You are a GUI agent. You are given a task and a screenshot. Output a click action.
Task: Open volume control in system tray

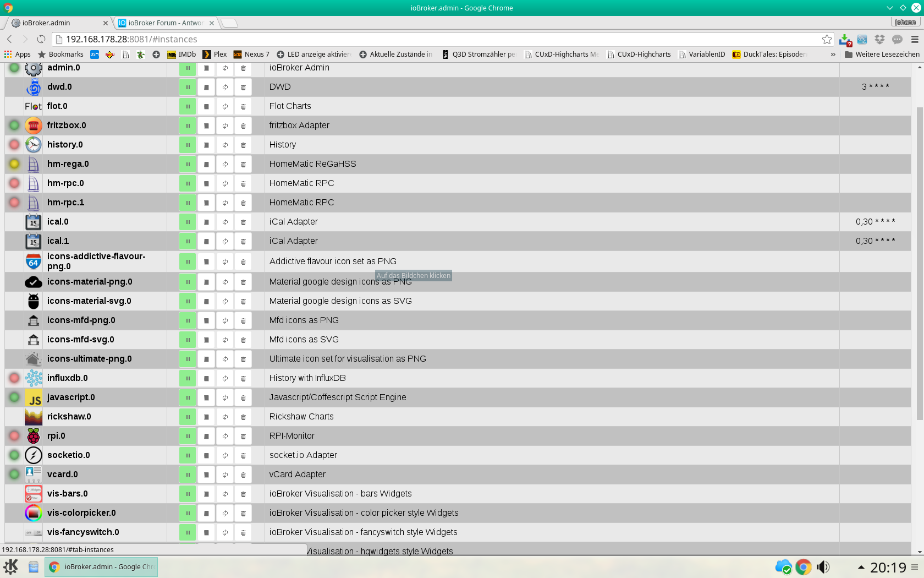click(823, 566)
